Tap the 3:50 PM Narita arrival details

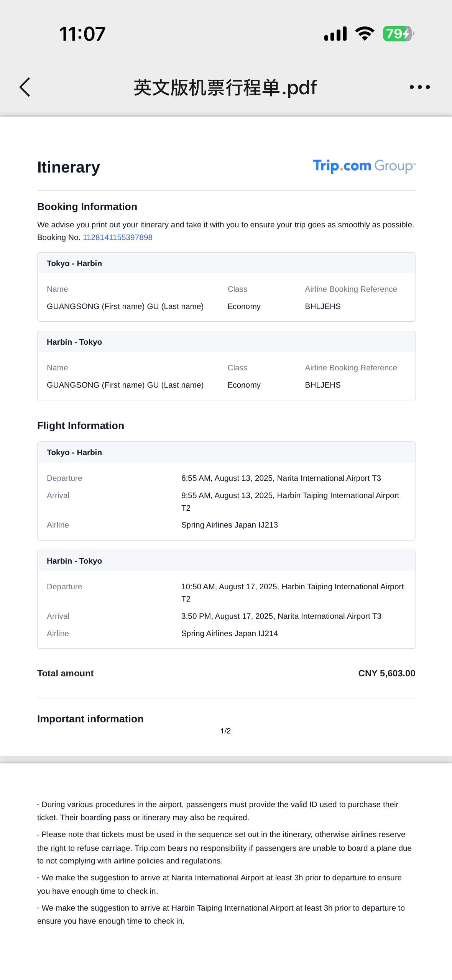coord(281,616)
